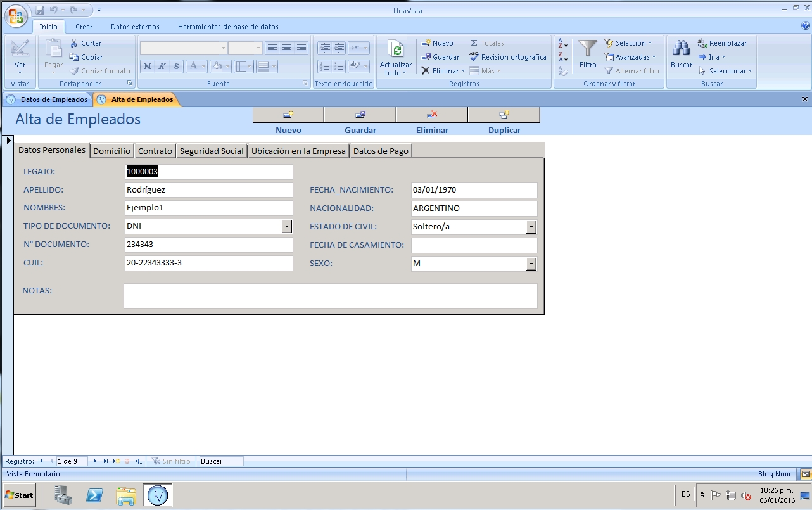Click the Notas text field
This screenshot has width=812, height=510.
(x=330, y=296)
